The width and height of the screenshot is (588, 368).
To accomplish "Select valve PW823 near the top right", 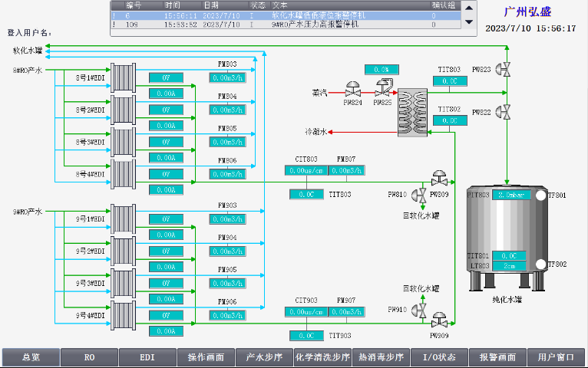I will coord(506,70).
